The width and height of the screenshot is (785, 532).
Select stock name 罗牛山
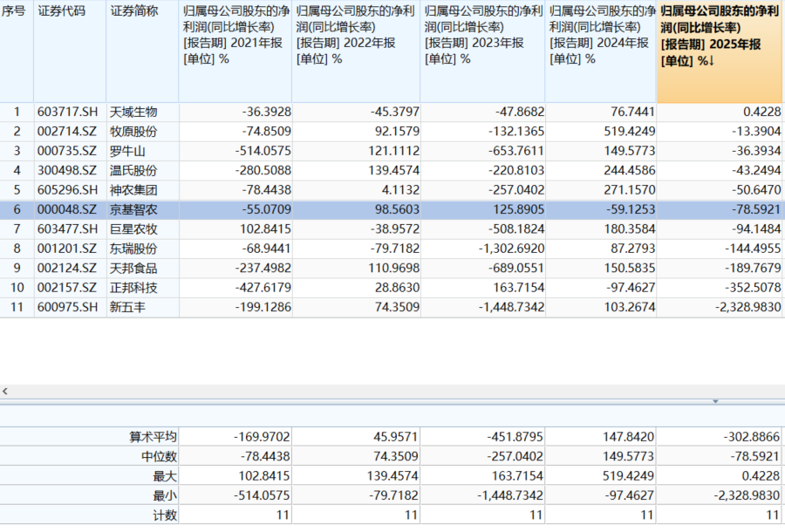[127, 151]
